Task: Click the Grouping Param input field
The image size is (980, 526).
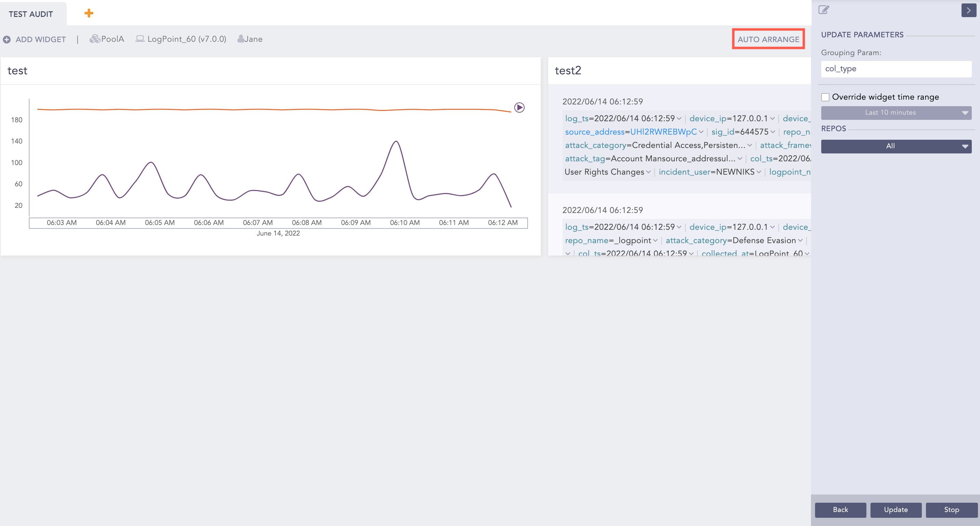Action: [x=896, y=69]
